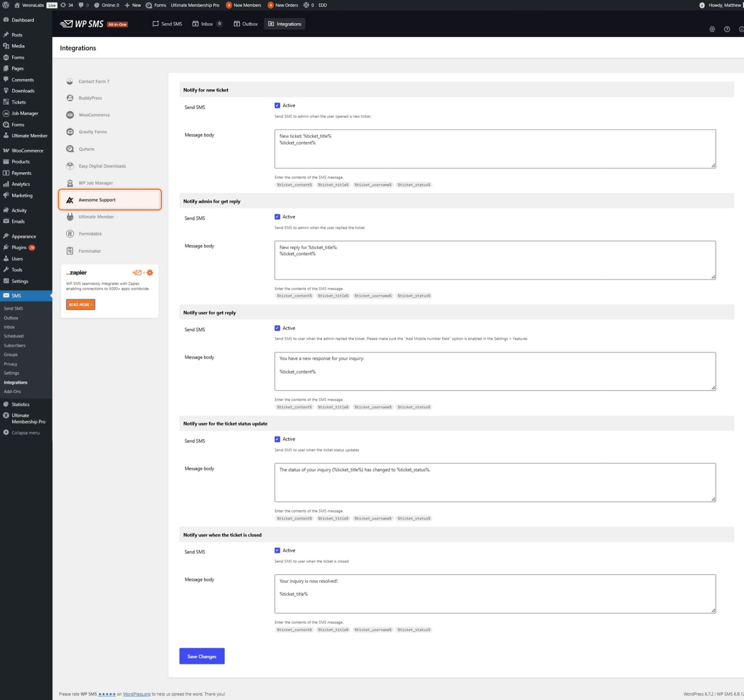Click the WP SMS settings gear icon
Screen dimensions: 744x700
712,29
